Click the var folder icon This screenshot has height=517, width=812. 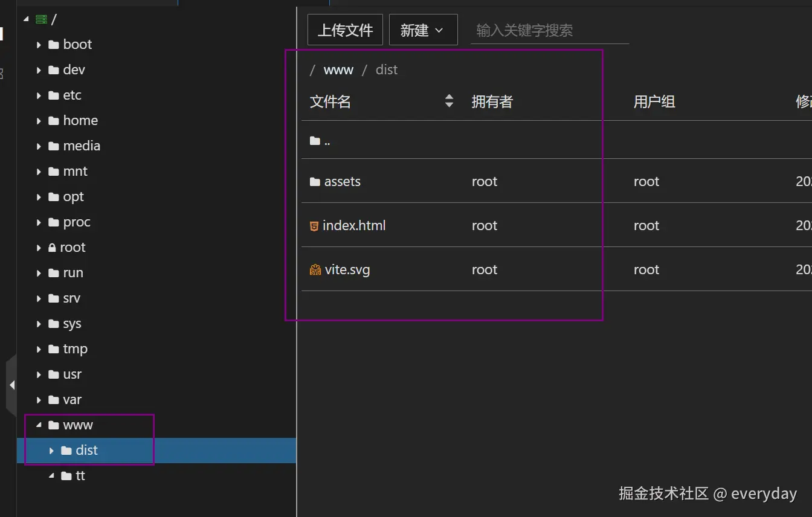(54, 400)
